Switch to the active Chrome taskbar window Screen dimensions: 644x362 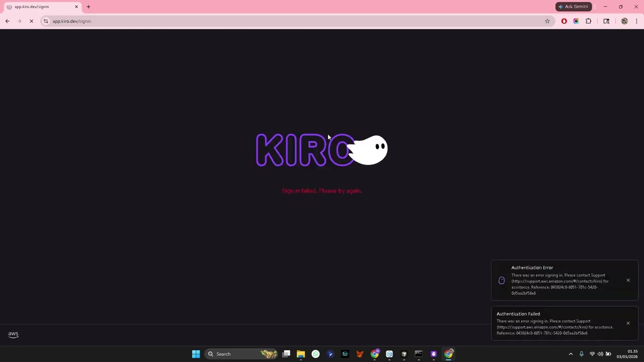448,354
